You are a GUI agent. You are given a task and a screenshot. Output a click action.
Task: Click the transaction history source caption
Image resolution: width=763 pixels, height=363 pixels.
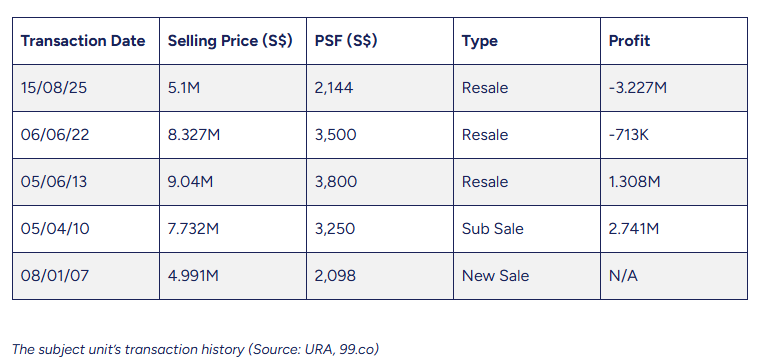pos(196,349)
